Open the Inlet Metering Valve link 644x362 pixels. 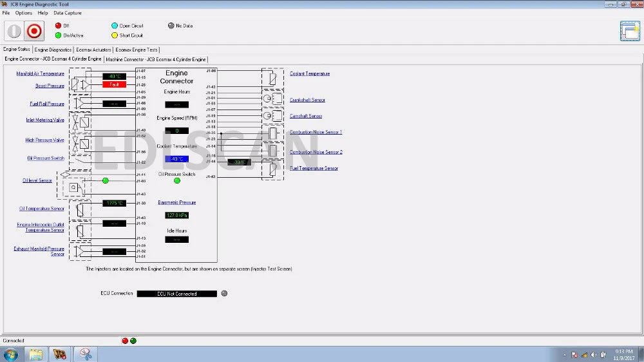45,120
